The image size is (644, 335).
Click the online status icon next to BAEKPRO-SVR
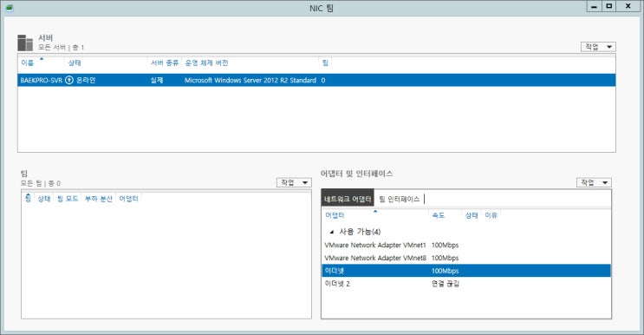pyautogui.click(x=69, y=80)
